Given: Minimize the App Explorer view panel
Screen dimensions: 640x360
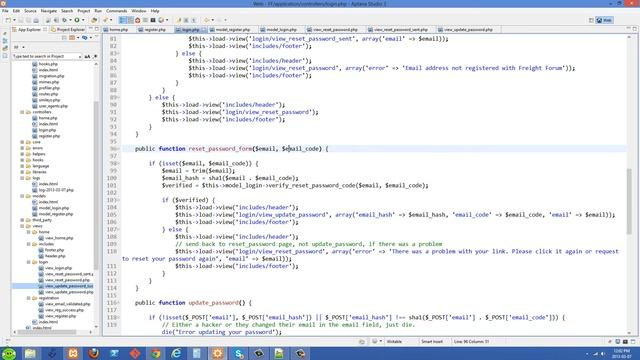Looking at the screenshot, I should click(91, 29).
